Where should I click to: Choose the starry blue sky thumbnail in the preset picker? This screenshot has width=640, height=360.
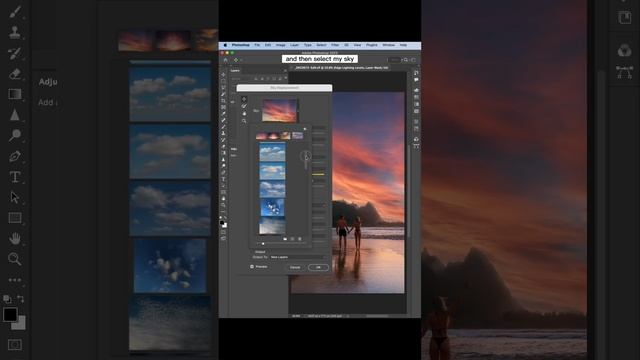pos(272,207)
